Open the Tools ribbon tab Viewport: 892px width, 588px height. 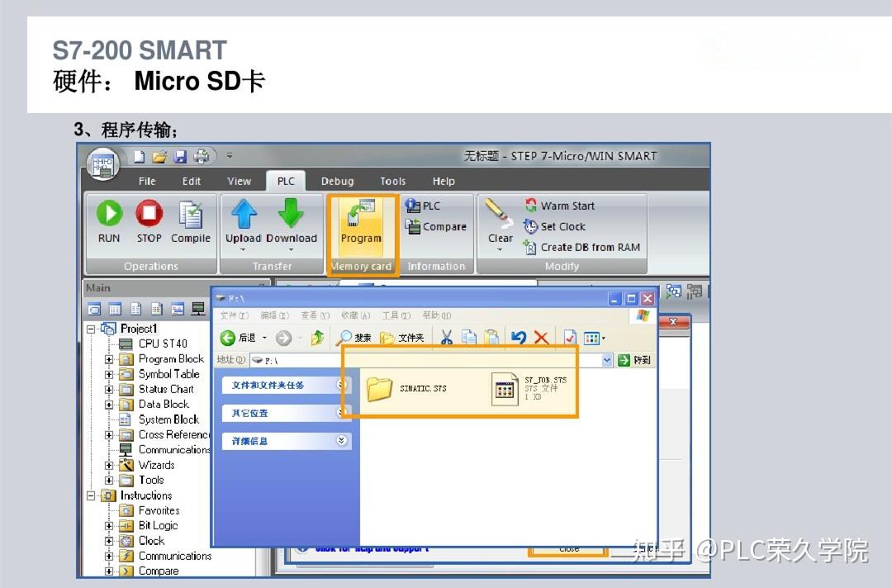pyautogui.click(x=392, y=181)
